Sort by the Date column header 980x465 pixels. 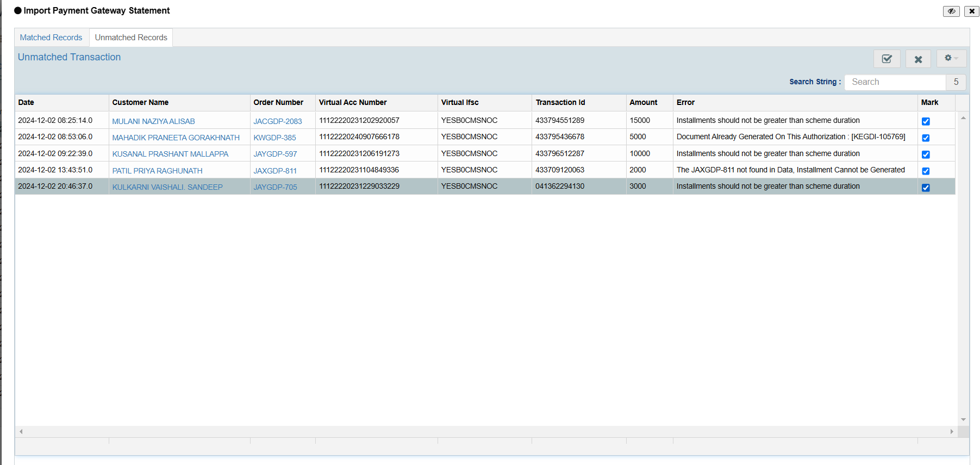point(61,102)
